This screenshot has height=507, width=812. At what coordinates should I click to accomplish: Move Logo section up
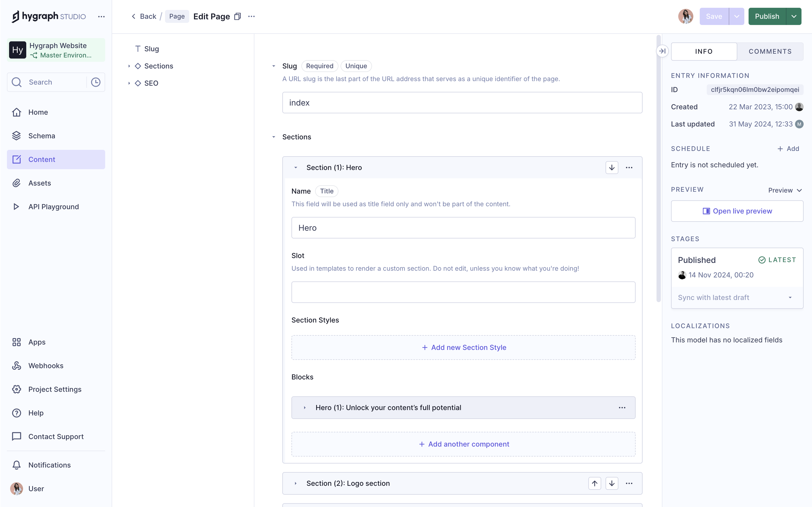594,483
